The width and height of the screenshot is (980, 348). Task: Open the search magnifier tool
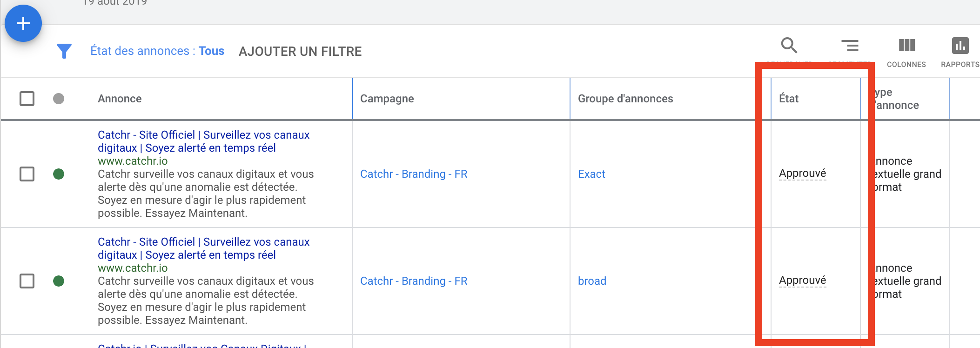tap(789, 45)
